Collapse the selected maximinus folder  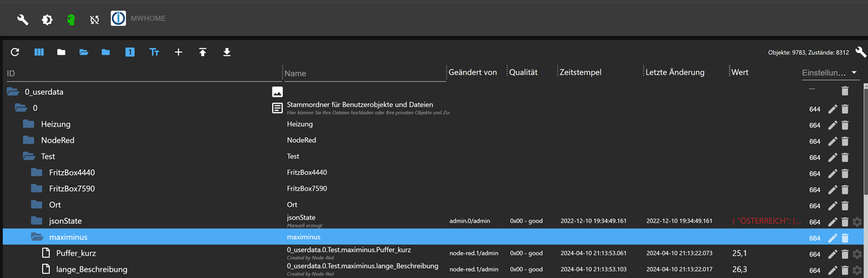[38, 237]
